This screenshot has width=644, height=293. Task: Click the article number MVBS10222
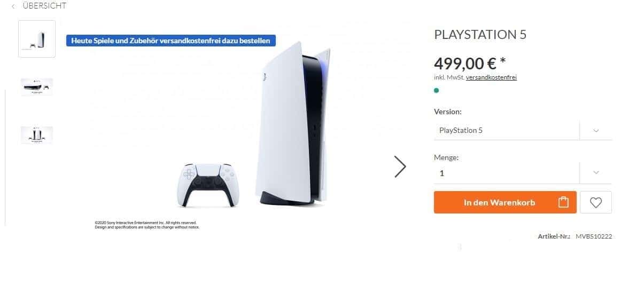click(x=593, y=236)
